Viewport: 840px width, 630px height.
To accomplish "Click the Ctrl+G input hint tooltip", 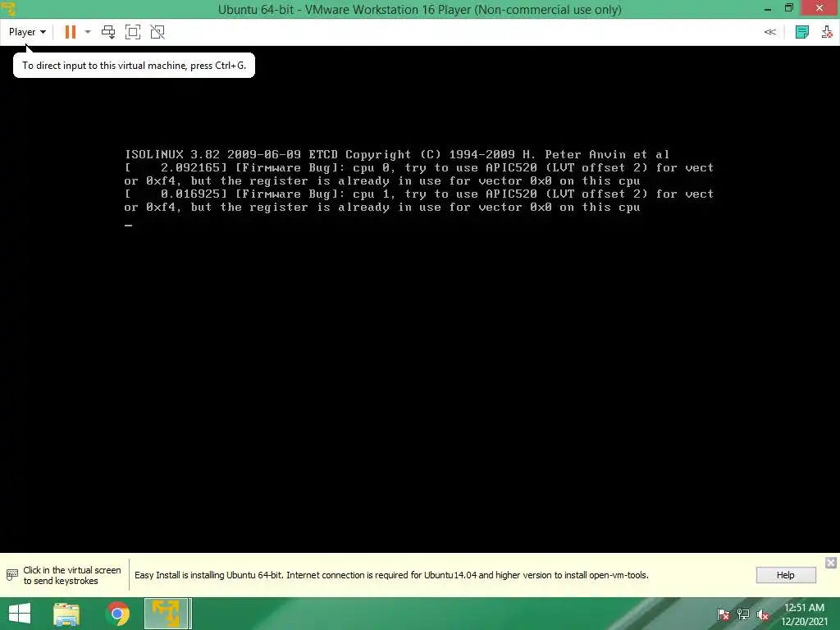I will [x=134, y=66].
